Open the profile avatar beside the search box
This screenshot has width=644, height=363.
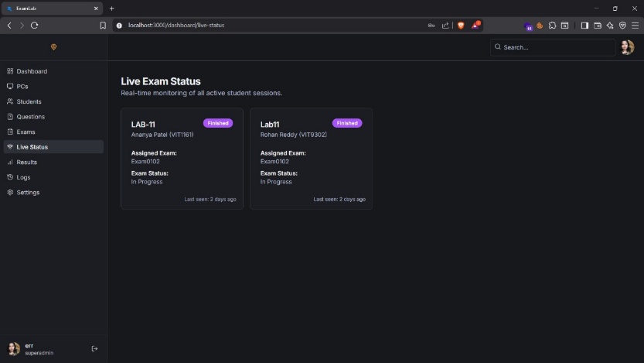click(x=627, y=47)
